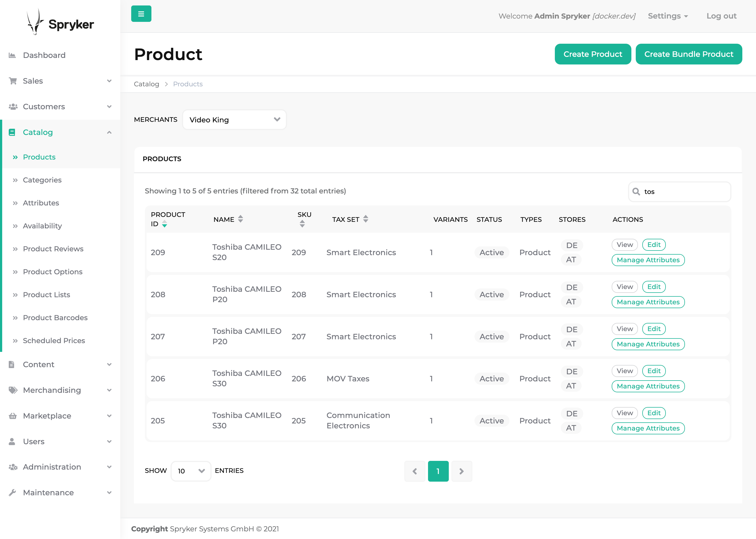Toggle the sidebar with the hamburger menu button

coord(141,14)
